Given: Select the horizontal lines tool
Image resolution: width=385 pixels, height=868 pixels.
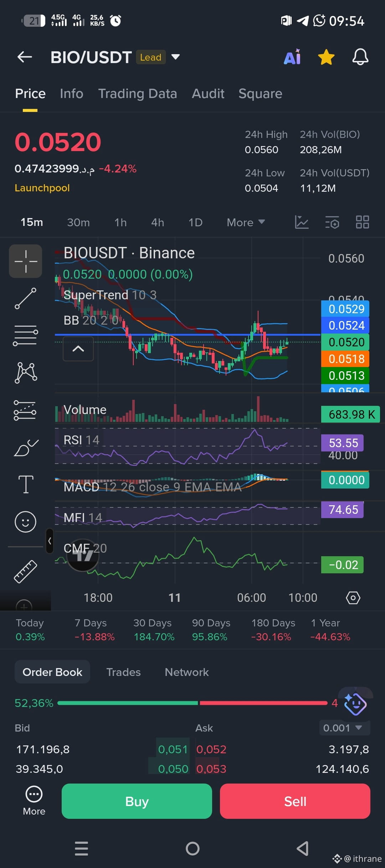Looking at the screenshot, I should click(26, 335).
